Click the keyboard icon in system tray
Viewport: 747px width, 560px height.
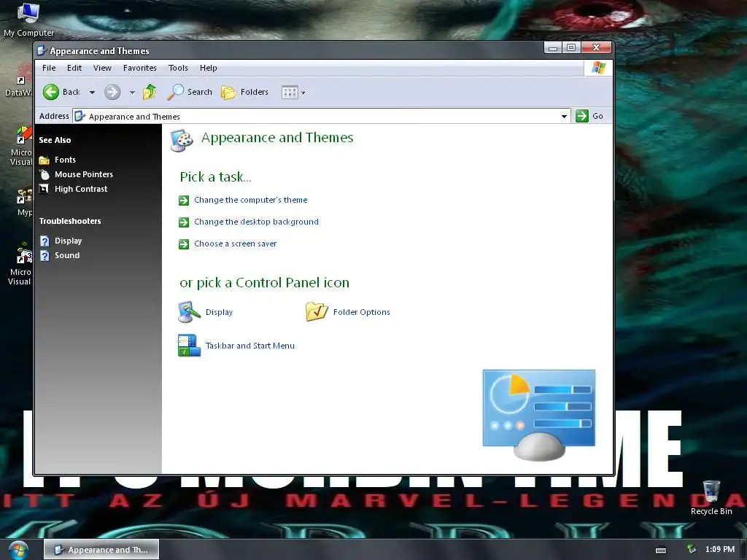(661, 550)
